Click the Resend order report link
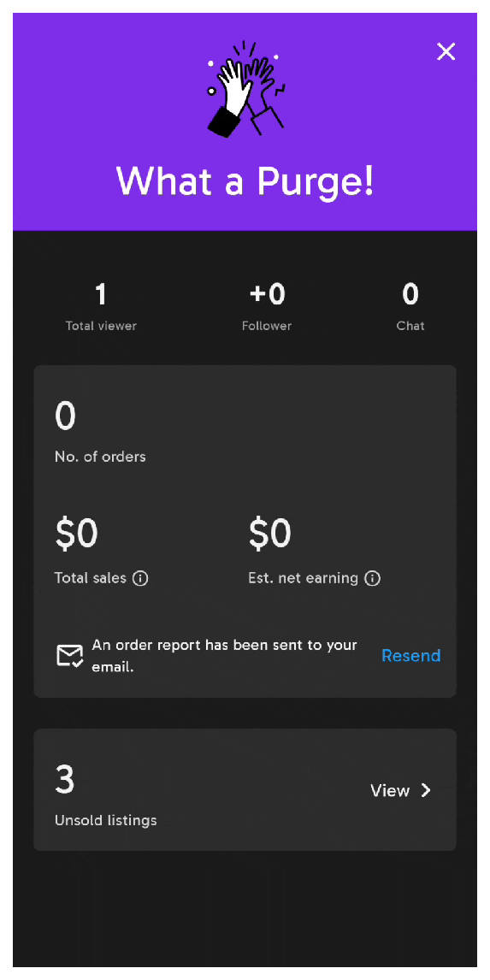This screenshot has width=490, height=980. click(x=410, y=656)
